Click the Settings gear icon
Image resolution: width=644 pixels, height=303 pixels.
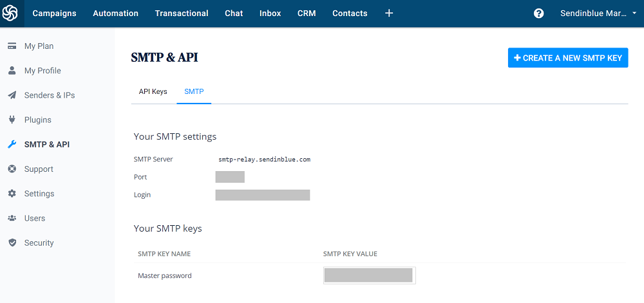click(x=12, y=194)
